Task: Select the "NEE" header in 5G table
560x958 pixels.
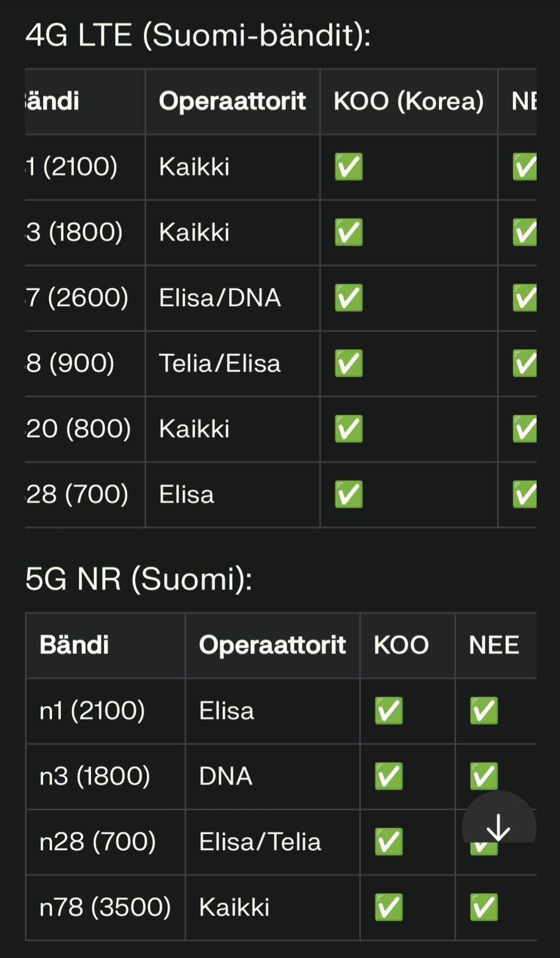Action: click(494, 645)
